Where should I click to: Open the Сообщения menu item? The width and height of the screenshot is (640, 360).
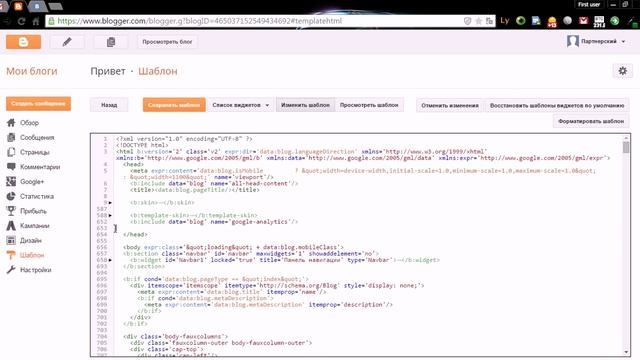tap(37, 138)
